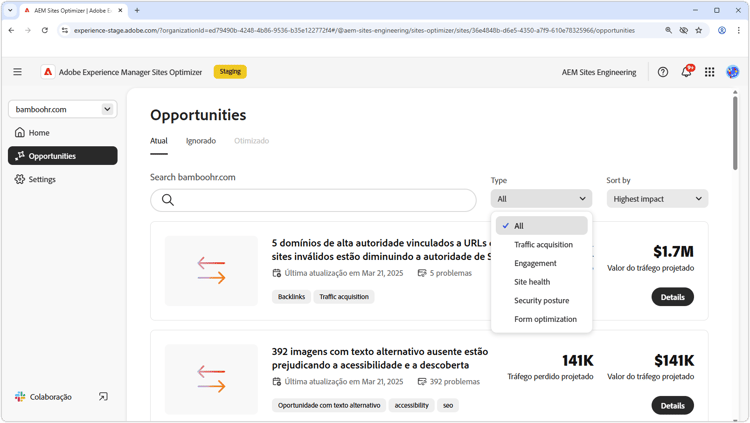The width and height of the screenshot is (750, 423).
Task: Click the Staging badge
Action: 230,72
